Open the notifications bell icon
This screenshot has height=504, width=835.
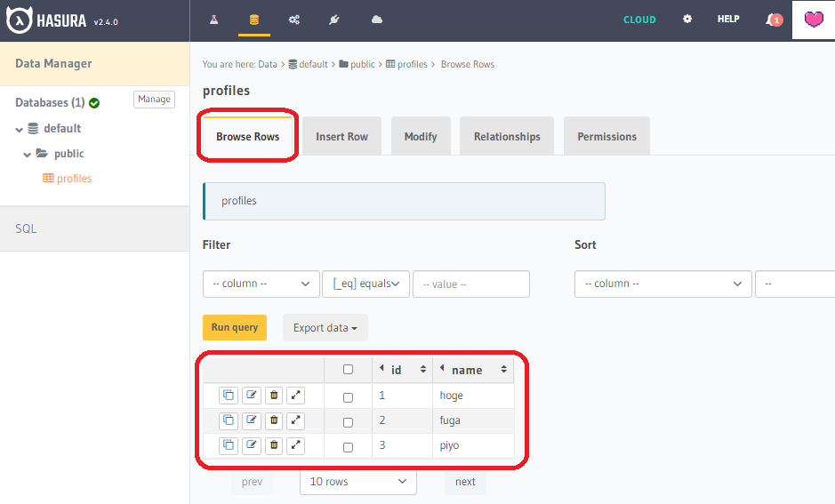point(774,20)
